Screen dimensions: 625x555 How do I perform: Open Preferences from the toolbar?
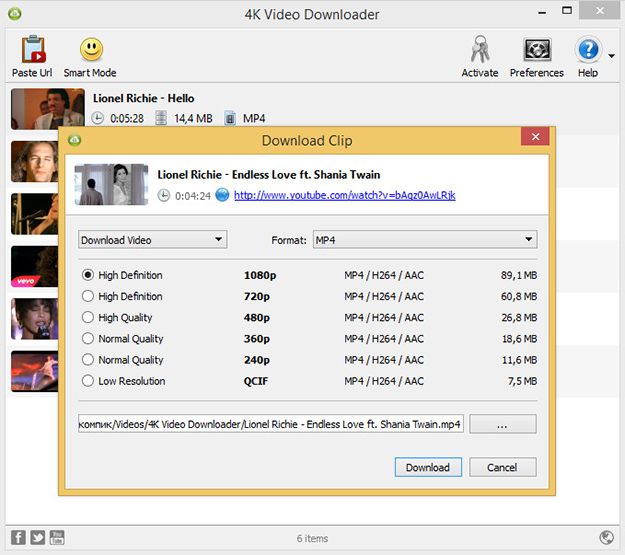point(537,56)
